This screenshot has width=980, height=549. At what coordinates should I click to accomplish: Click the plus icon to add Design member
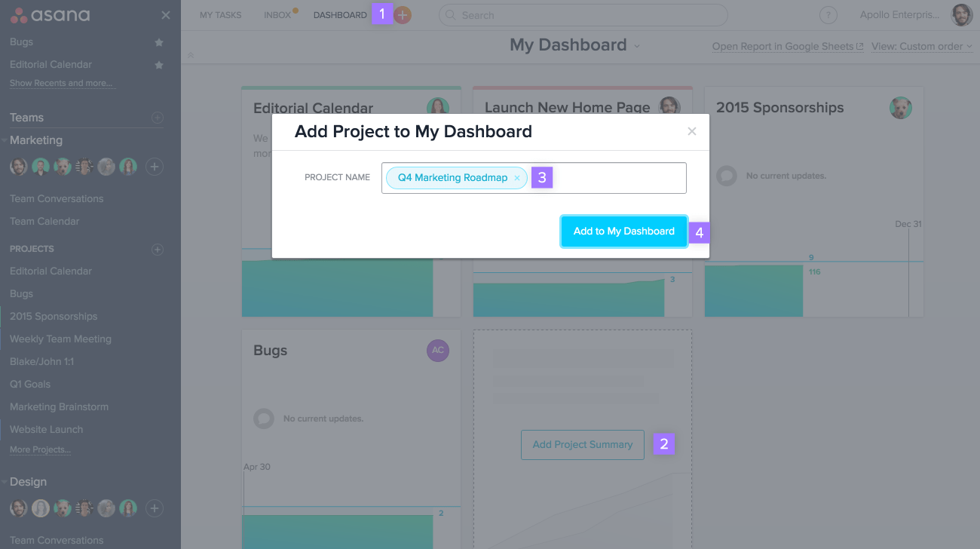tap(155, 508)
